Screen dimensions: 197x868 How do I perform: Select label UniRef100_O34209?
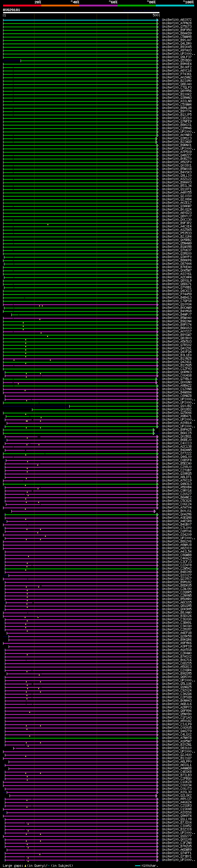click(177, 535)
